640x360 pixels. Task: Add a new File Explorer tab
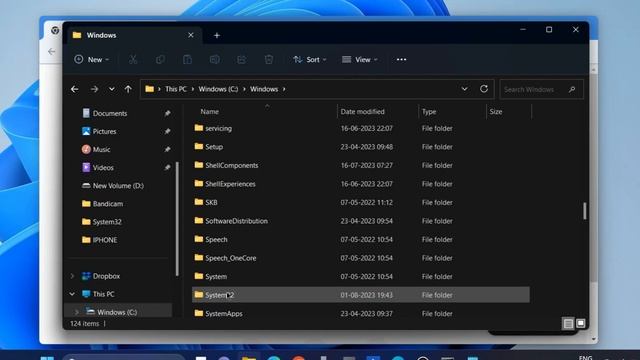point(217,36)
